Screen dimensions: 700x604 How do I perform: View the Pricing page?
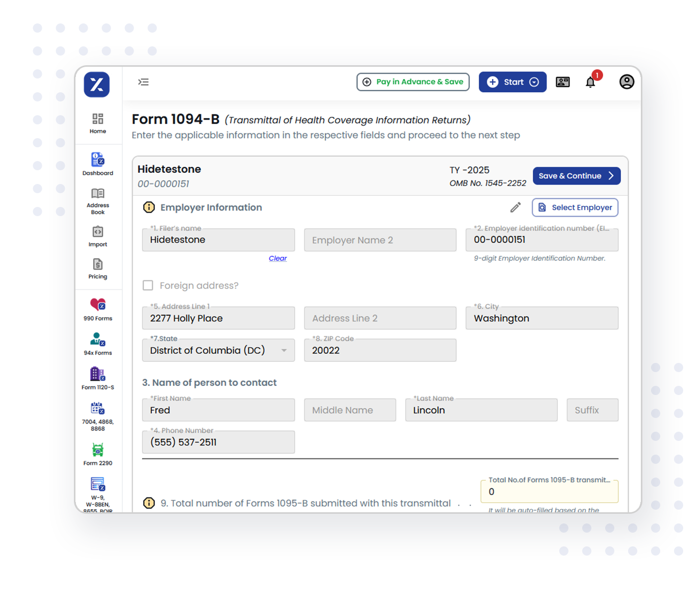coord(97,269)
